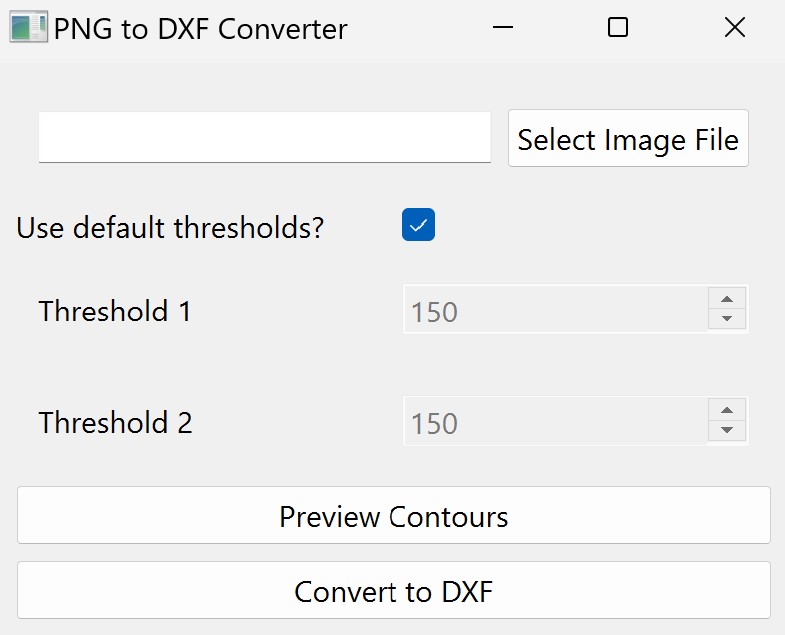
Task: Start conversion with Convert to DXF
Action: (393, 591)
